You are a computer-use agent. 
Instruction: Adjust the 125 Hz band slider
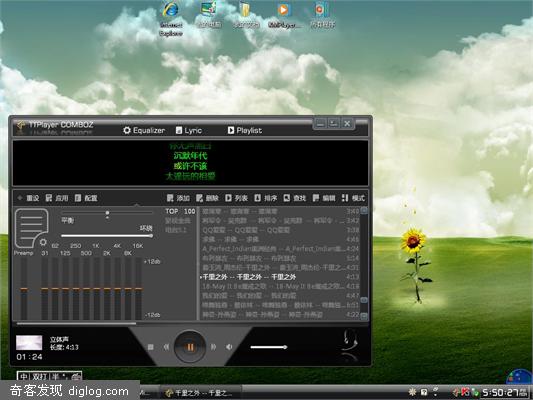point(65,288)
